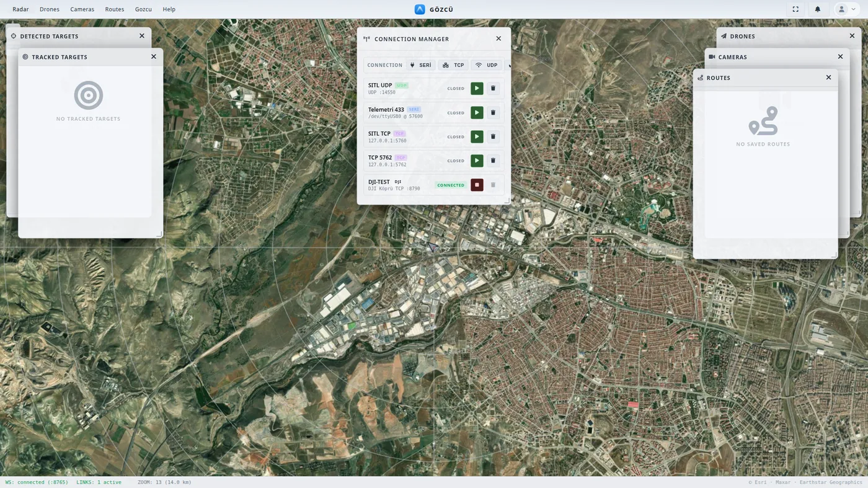Open the Drones menu
The image size is (868, 488).
tap(50, 9)
